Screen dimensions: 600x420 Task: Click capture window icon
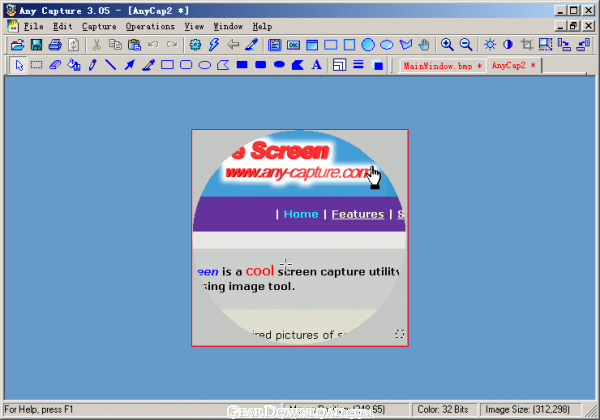click(312, 45)
